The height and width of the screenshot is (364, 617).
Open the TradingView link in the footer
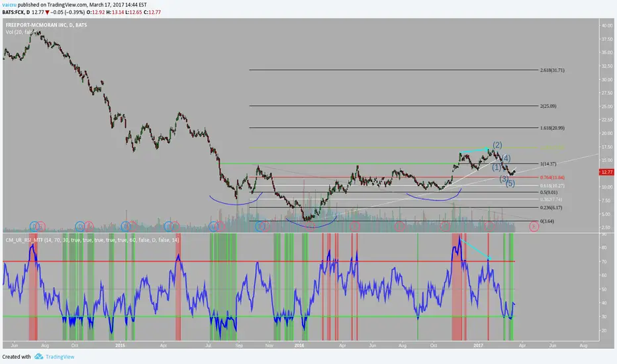(x=60, y=357)
